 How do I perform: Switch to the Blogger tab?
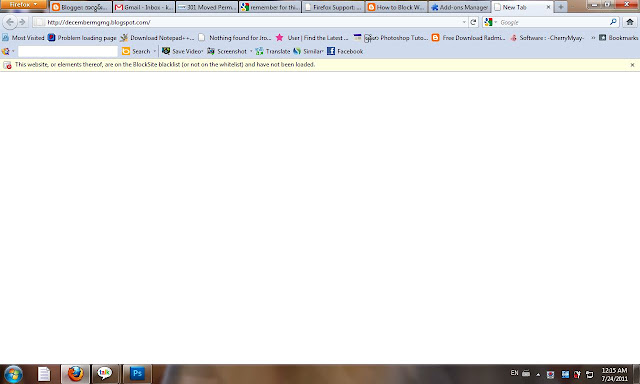point(81,7)
